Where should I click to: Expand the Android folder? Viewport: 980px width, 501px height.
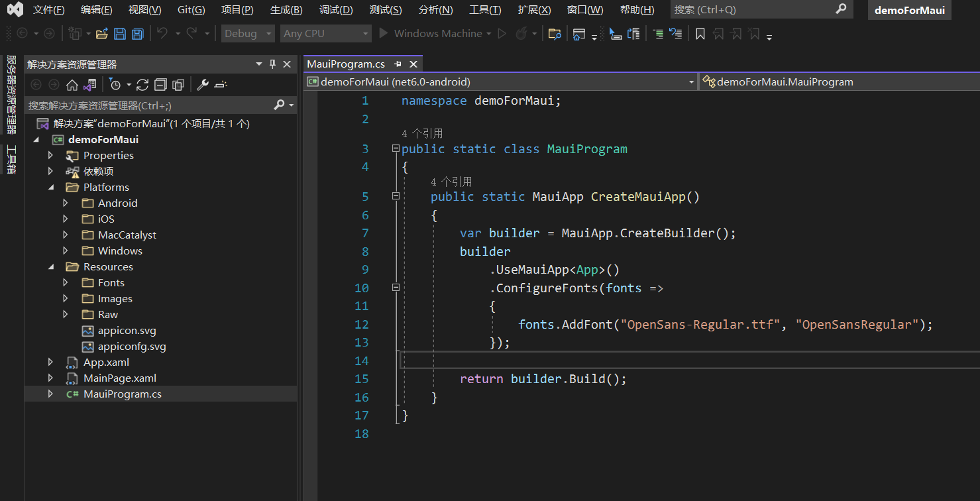coord(66,203)
